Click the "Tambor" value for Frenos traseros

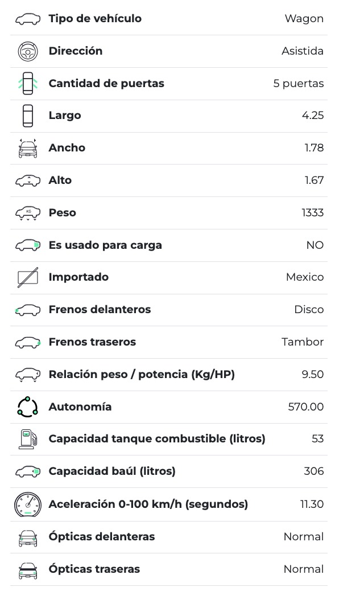tap(303, 342)
